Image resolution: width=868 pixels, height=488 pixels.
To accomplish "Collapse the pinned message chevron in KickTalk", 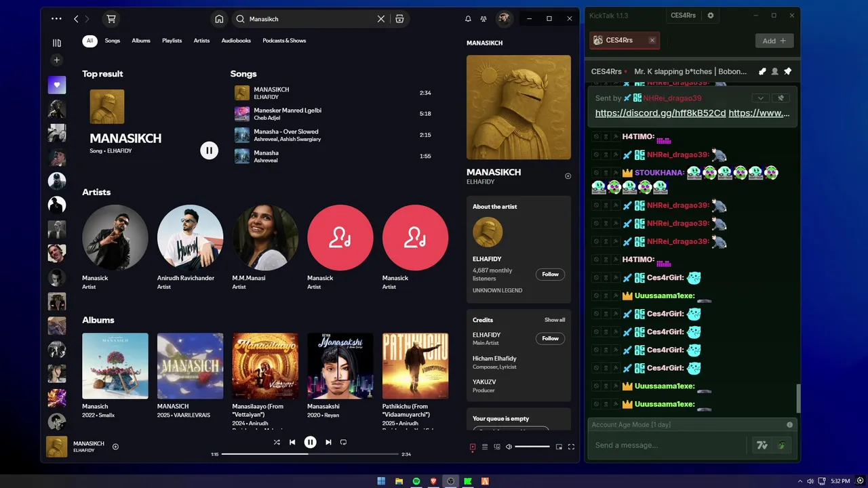I will pyautogui.click(x=761, y=98).
